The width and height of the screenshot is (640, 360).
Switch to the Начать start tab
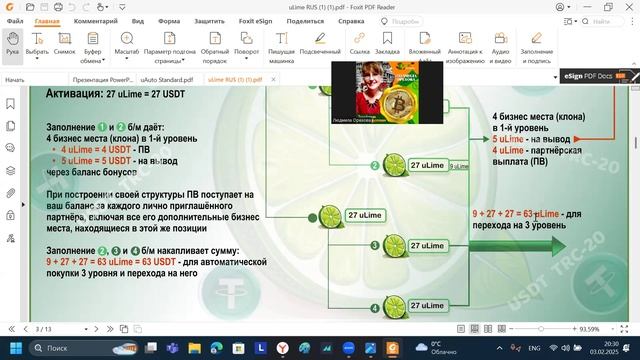[15, 80]
